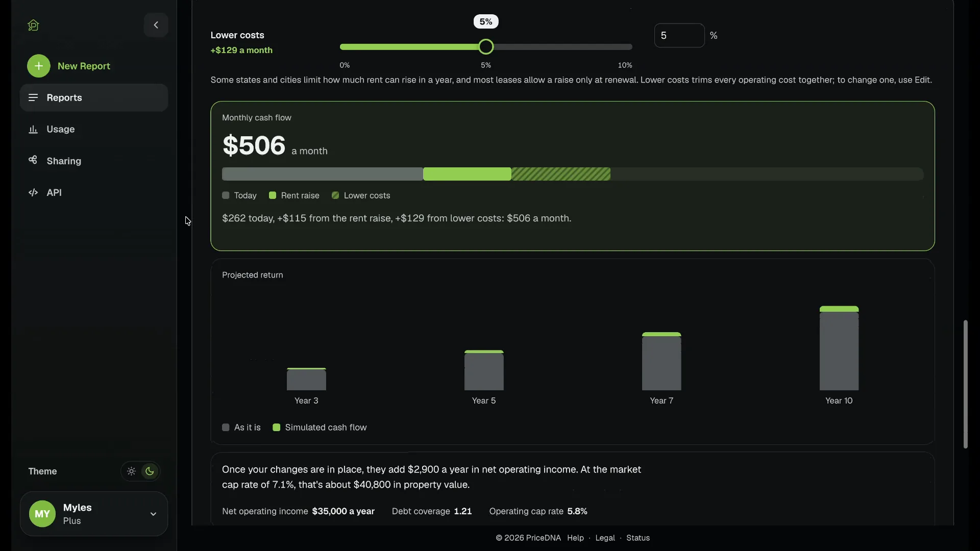The height and width of the screenshot is (551, 980).
Task: Click the green plus New Report icon
Action: coord(39,66)
